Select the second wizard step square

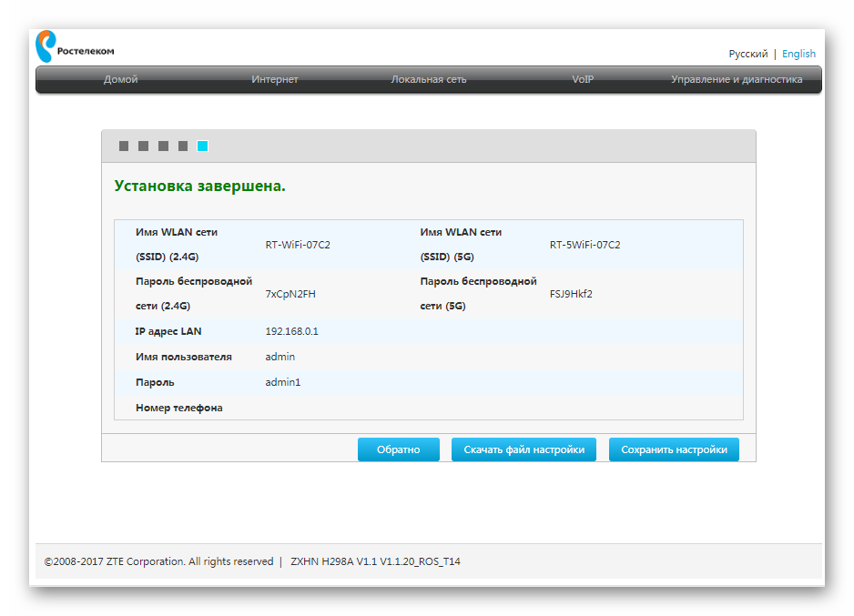click(x=143, y=146)
